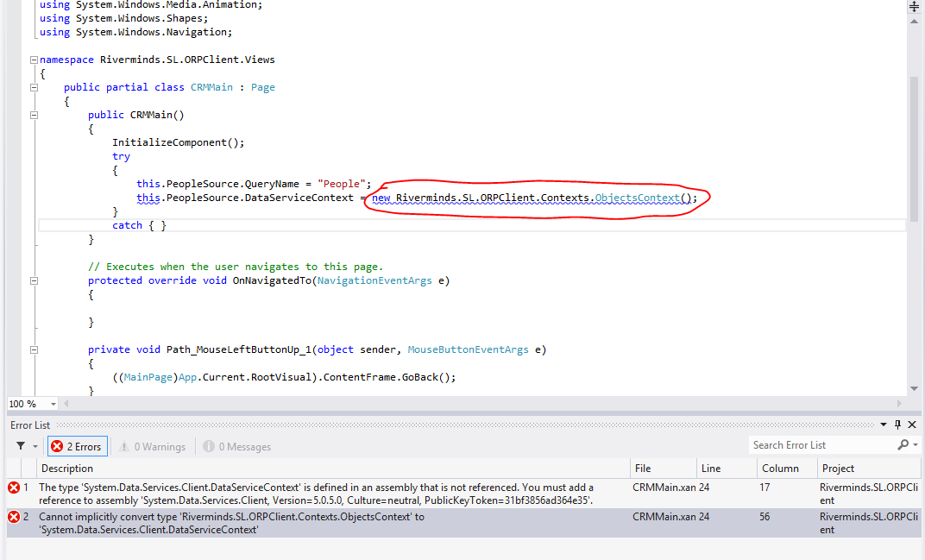
Task: Open the Error List window position dropdown
Action: pyautogui.click(x=883, y=425)
